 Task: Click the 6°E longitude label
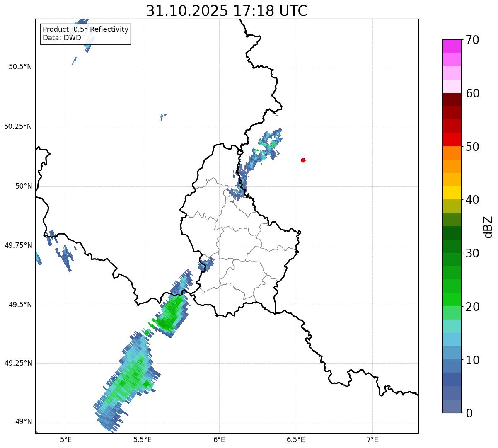click(x=219, y=439)
